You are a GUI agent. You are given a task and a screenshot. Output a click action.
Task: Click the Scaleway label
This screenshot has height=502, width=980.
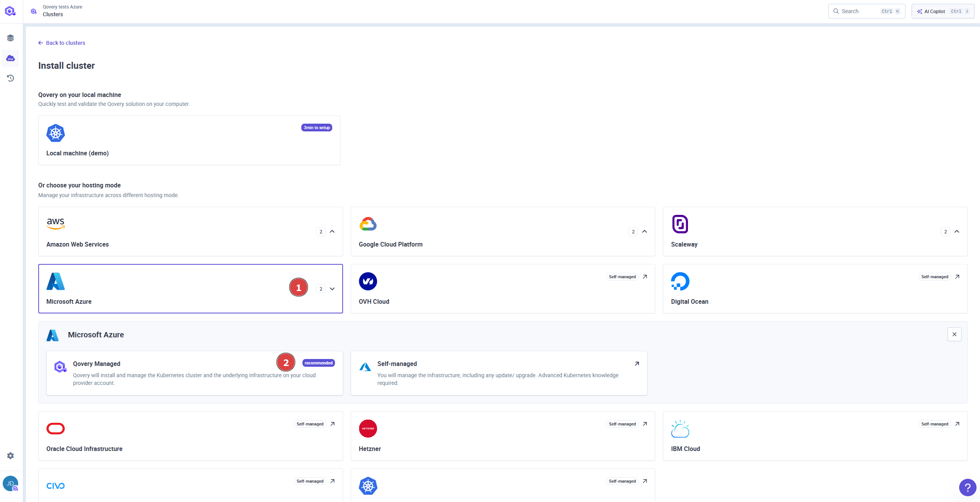pyautogui.click(x=684, y=244)
